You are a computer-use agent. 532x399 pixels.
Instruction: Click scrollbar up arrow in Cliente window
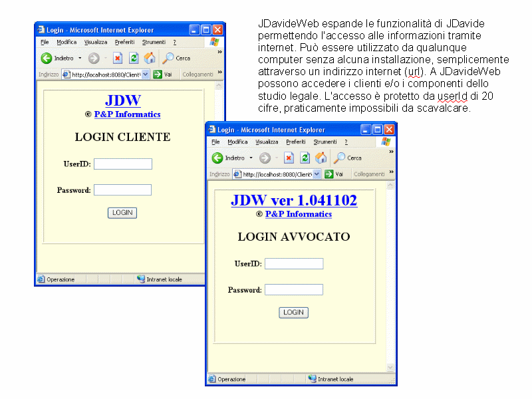(219, 86)
